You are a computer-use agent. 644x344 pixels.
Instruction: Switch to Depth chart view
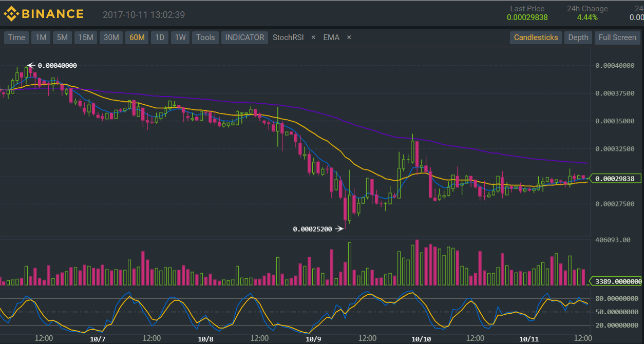(x=578, y=37)
